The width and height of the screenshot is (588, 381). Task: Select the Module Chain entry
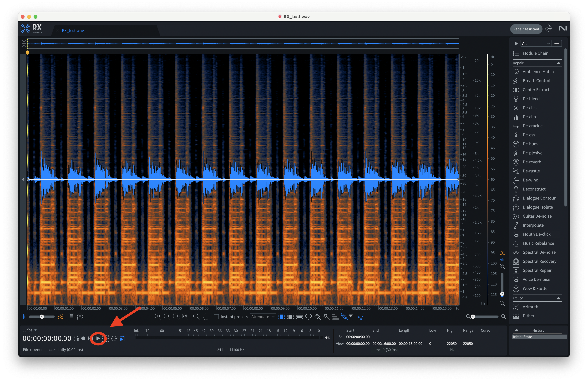tap(535, 53)
